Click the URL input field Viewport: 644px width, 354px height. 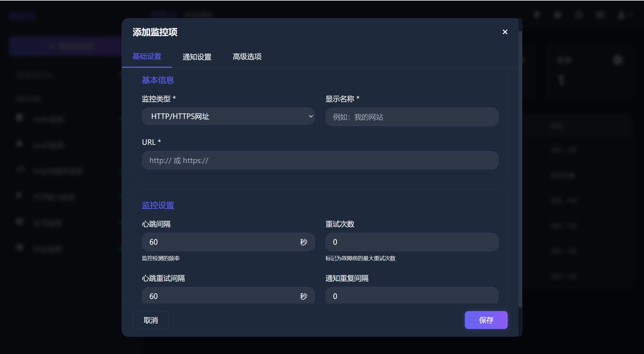(x=319, y=160)
